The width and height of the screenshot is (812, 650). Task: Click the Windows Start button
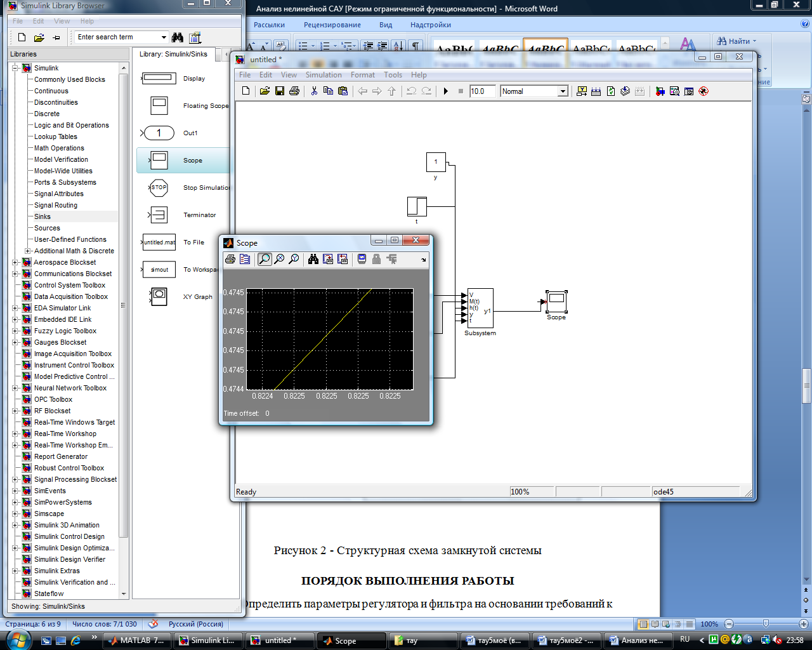point(17,639)
